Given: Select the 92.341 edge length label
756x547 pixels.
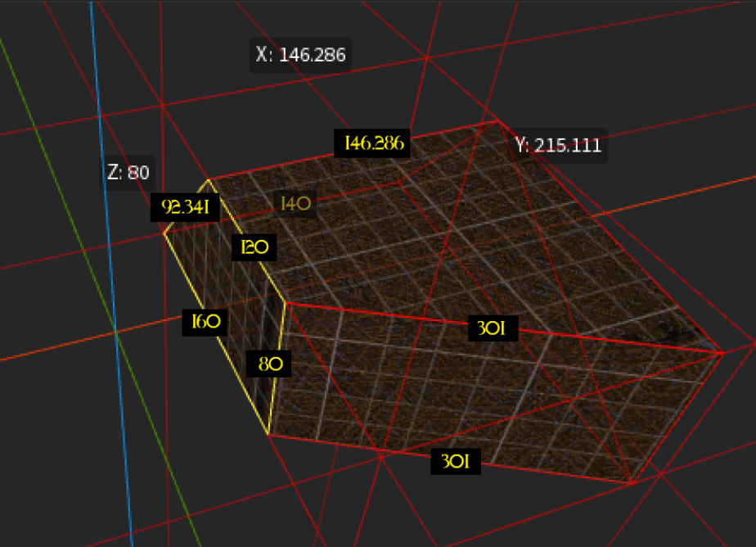Looking at the screenshot, I should pyautogui.click(x=185, y=207).
